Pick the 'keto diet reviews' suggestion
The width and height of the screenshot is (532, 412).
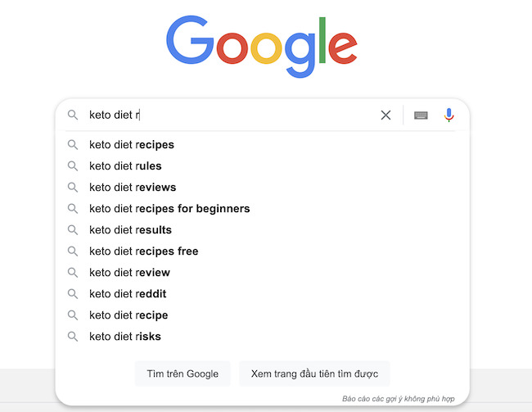pos(133,188)
